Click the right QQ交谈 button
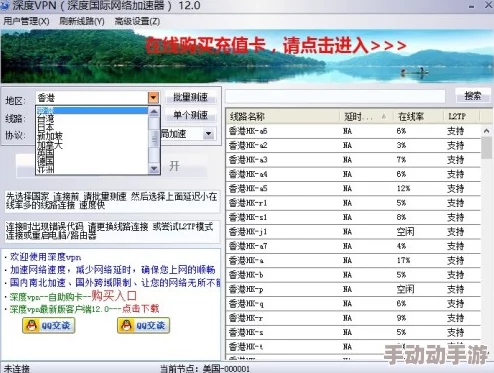Viewport: 494px width, 373px height. coord(143,325)
